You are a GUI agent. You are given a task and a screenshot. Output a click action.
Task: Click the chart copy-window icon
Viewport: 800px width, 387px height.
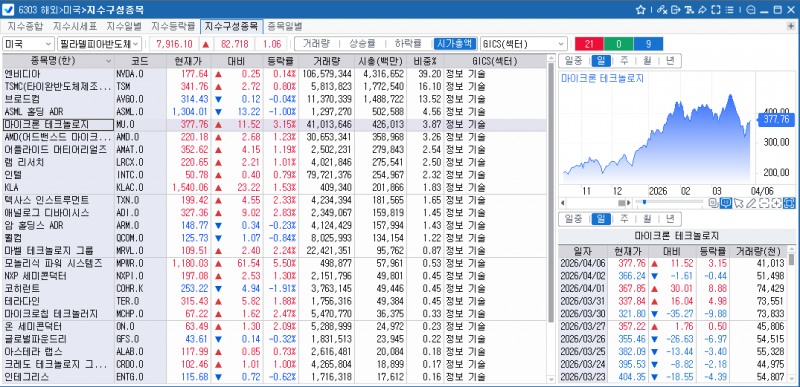[x=714, y=203]
